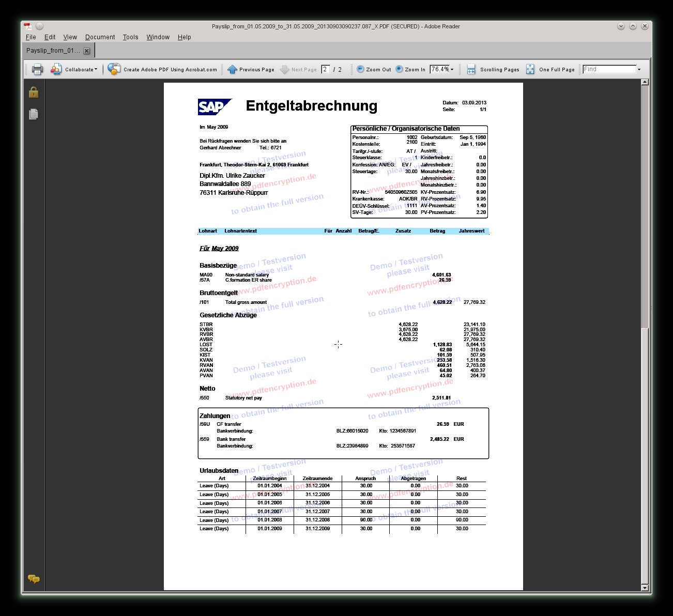
Task: Click the scrollbar down arrow
Action: [645, 588]
